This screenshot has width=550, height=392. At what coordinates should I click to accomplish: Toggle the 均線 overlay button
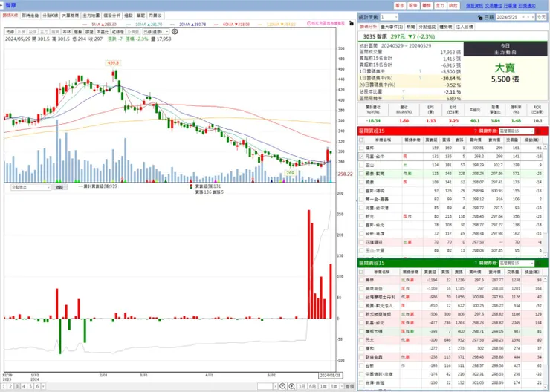tap(10, 31)
